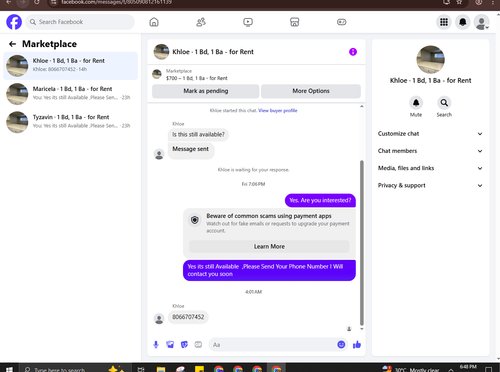This screenshot has height=372, width=500.
Task: Open the emoji picker in message box
Action: 341,345
